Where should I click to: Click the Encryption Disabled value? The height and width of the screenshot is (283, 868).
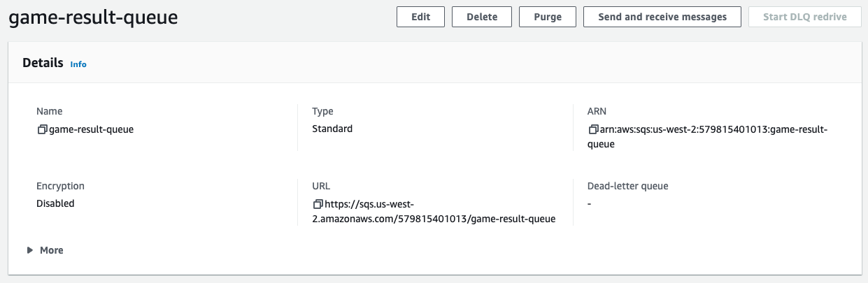55,203
